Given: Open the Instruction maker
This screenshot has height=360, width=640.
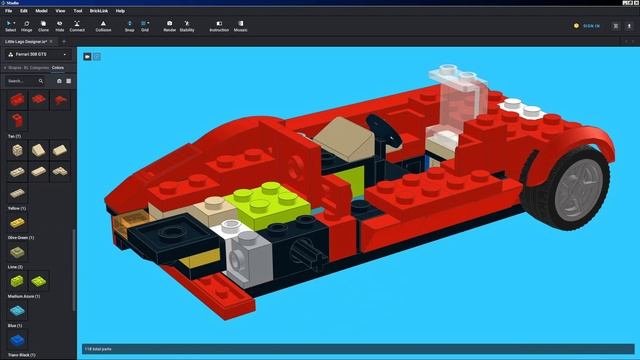Looking at the screenshot, I should [x=219, y=26].
